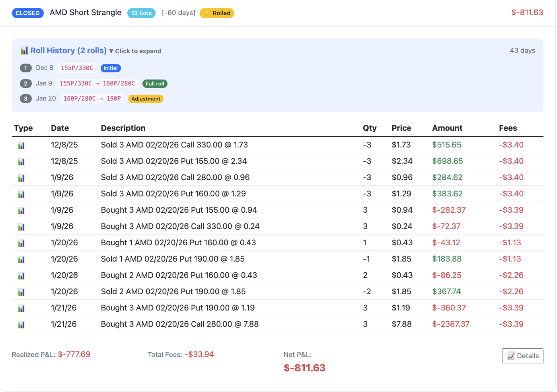Sort by the Type column header
This screenshot has width=557, height=392.
23,128
